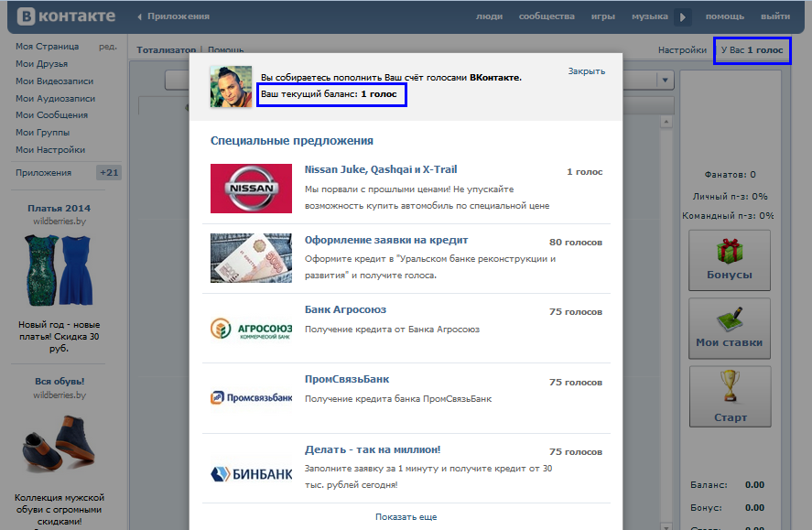Click Оформление заявки на кредит offer title
812x530 pixels.
click(386, 240)
